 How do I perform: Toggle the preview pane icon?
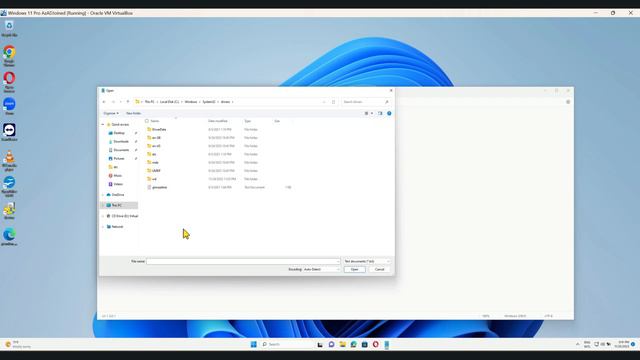point(380,113)
